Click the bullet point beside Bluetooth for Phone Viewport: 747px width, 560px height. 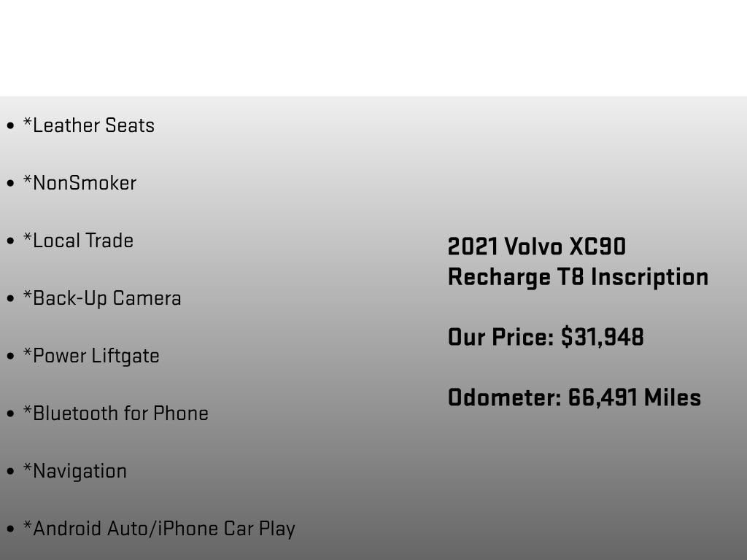(x=10, y=414)
